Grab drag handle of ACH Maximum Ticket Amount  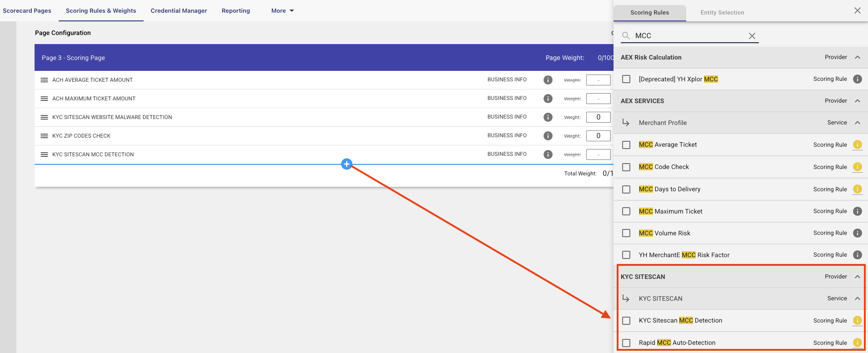44,99
